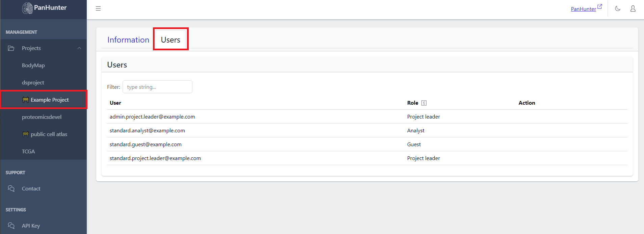Click the Role info icon
Image resolution: width=644 pixels, height=234 pixels.
tap(424, 103)
